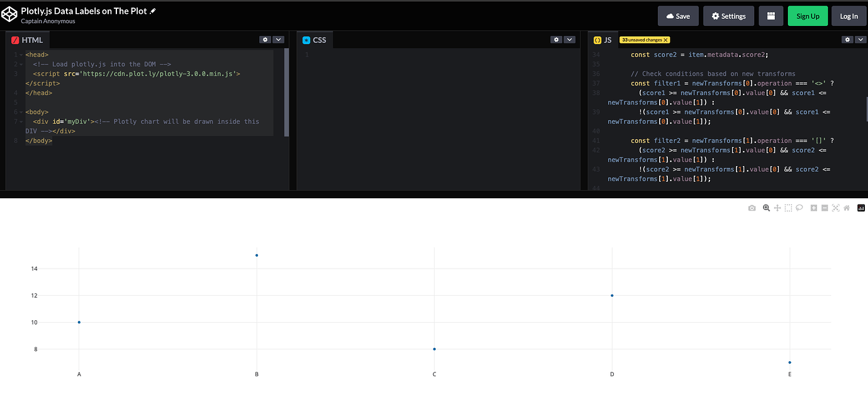Expand the JS panel dropdown chevron

[859, 39]
